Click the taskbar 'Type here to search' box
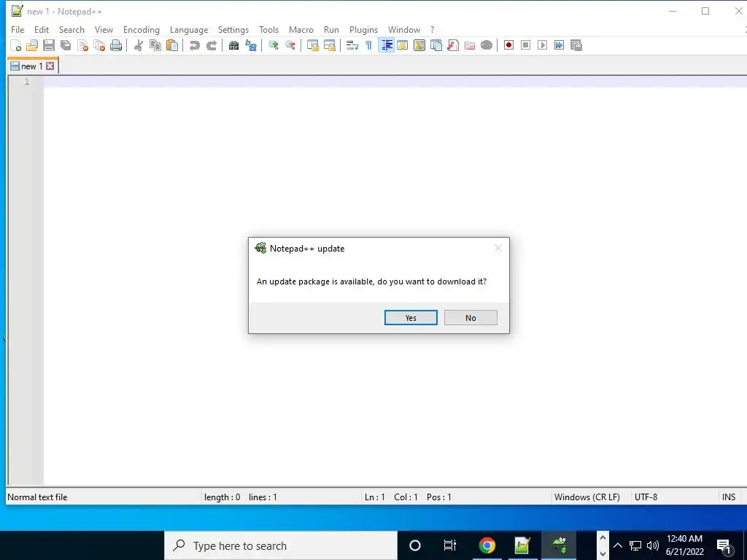 [x=281, y=545]
